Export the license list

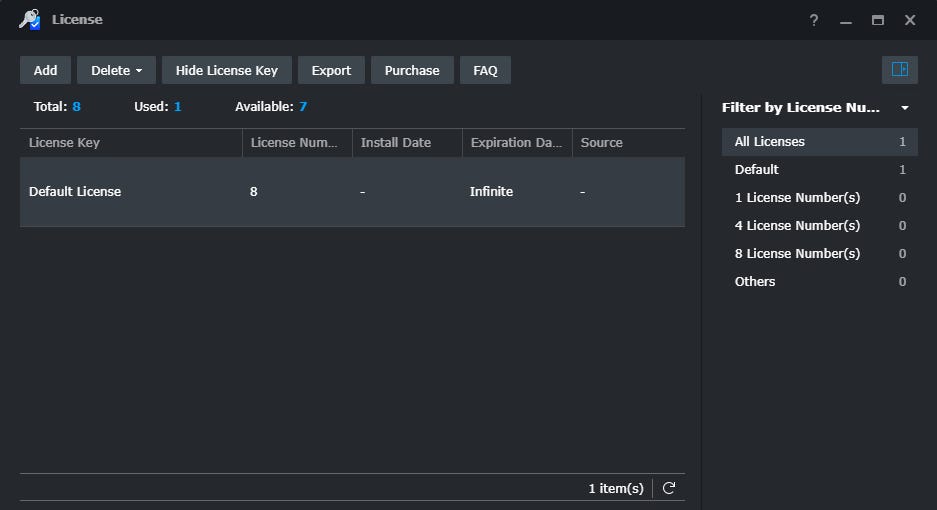331,70
